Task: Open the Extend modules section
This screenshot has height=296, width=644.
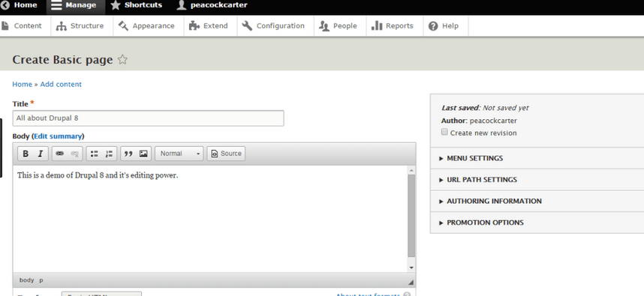Action: 209,25
